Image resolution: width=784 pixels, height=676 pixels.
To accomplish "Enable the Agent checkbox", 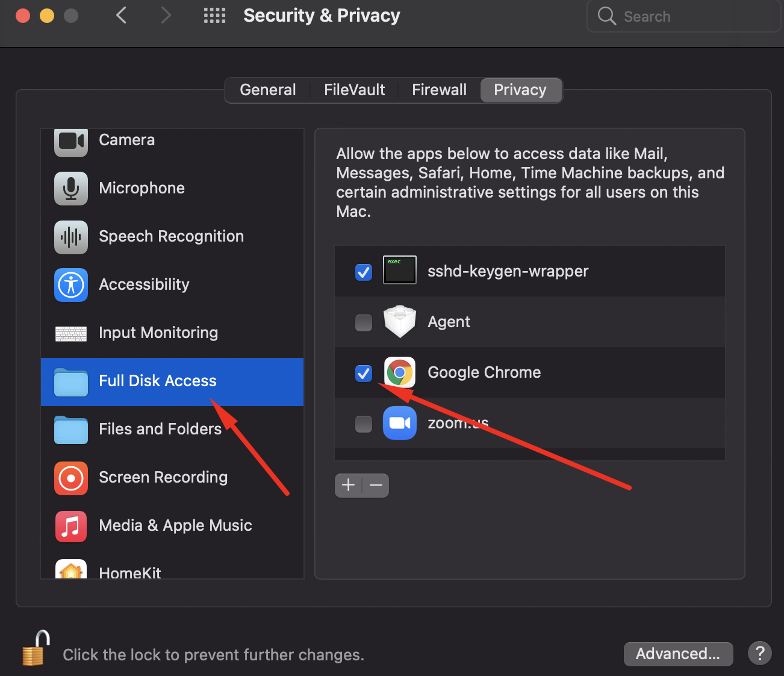I will coord(364,322).
